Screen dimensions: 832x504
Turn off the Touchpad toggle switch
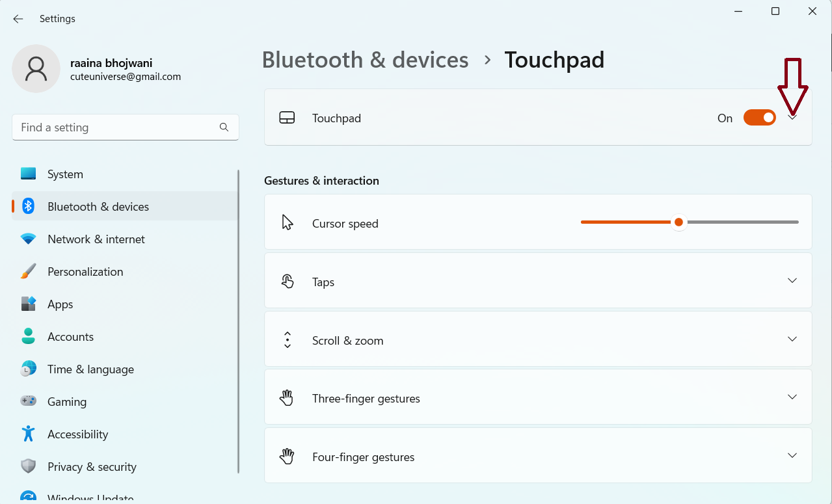759,118
